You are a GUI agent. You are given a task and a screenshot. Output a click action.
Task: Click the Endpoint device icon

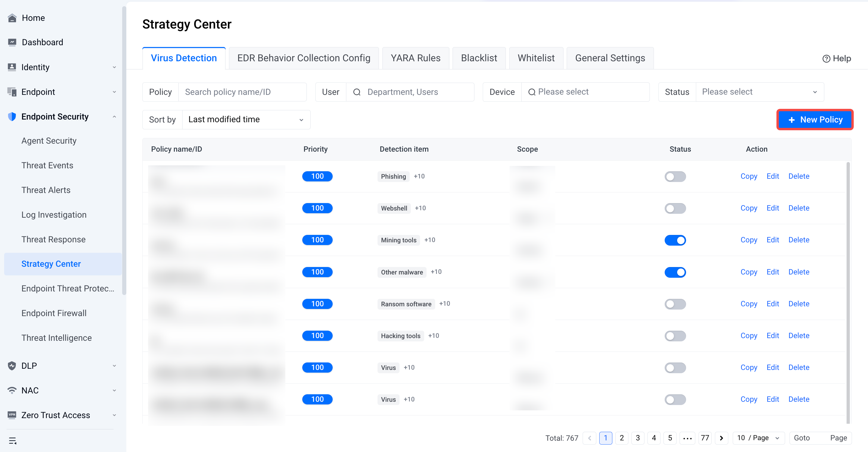coord(12,92)
